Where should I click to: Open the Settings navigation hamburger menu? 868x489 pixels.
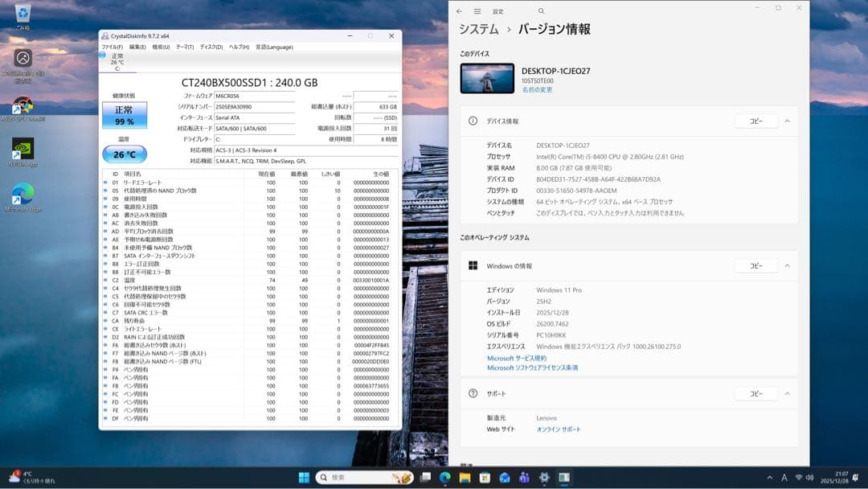479,11
